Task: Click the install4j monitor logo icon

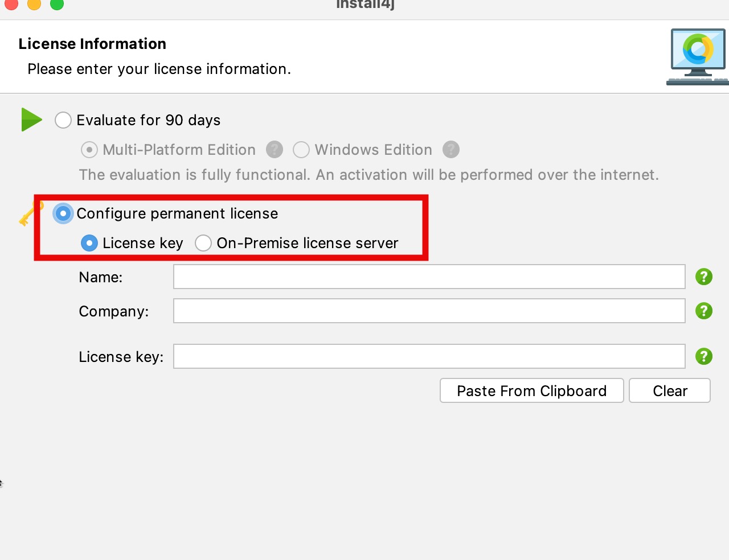Action: 698,56
